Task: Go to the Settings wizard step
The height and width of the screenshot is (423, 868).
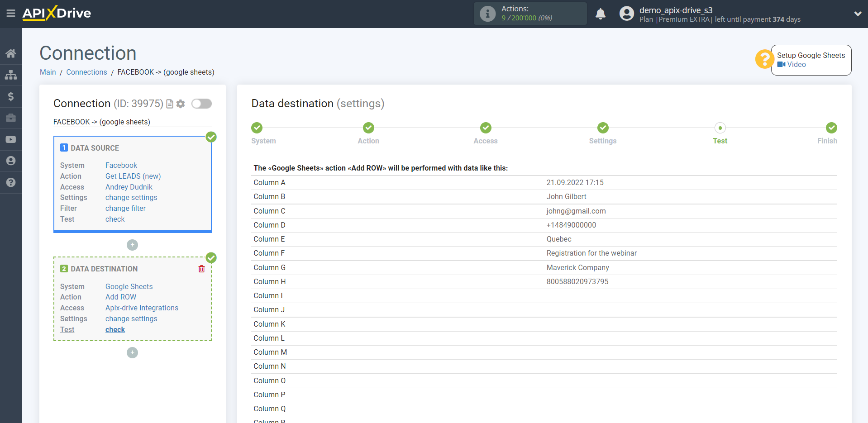Action: coord(603,128)
